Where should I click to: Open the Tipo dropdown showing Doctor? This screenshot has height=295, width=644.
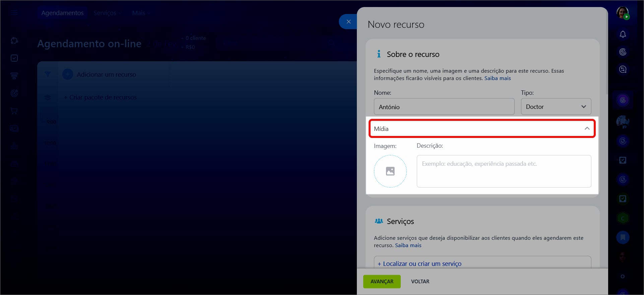pyautogui.click(x=556, y=107)
